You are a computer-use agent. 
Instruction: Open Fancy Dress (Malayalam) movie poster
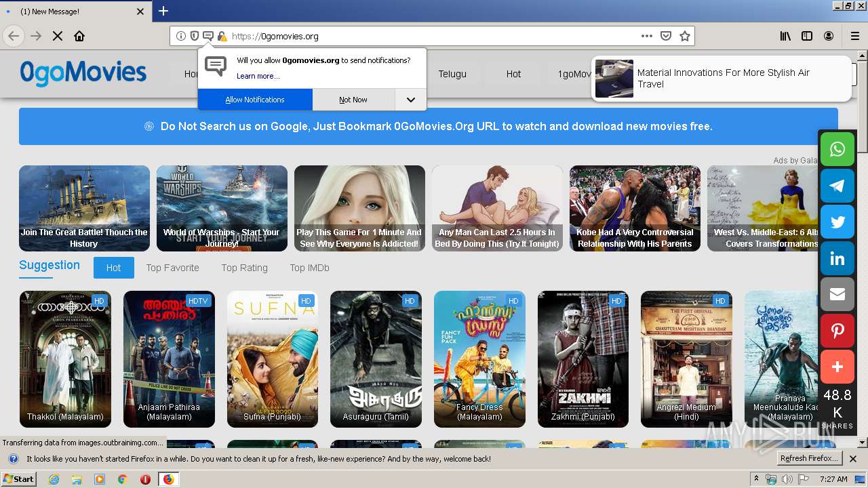[x=479, y=359]
